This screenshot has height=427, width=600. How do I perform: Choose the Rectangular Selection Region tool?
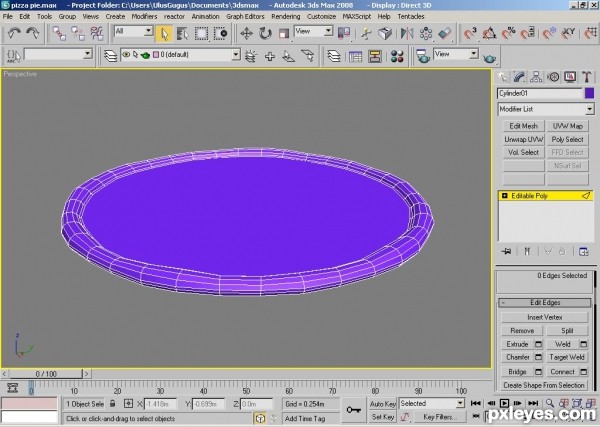201,34
